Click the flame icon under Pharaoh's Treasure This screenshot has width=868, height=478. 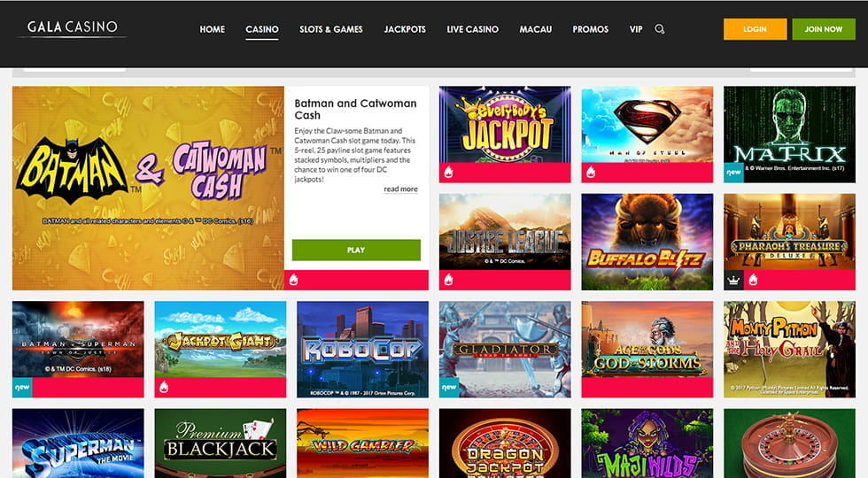pyautogui.click(x=754, y=280)
